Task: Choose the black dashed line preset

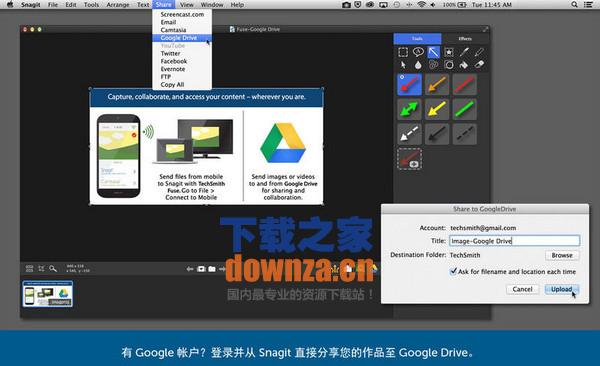Action: [x=465, y=134]
